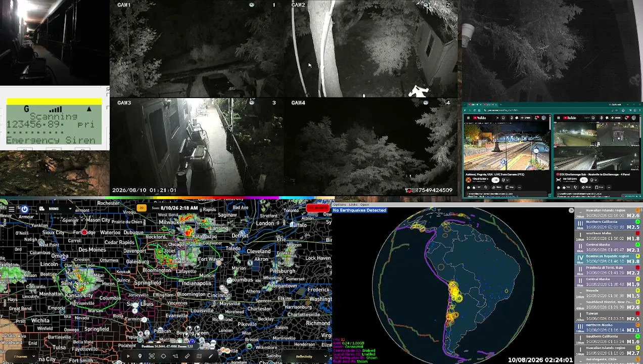Select the Northern California M2.5 earthquake entry
The height and width of the screenshot is (364, 643).
[x=608, y=224]
